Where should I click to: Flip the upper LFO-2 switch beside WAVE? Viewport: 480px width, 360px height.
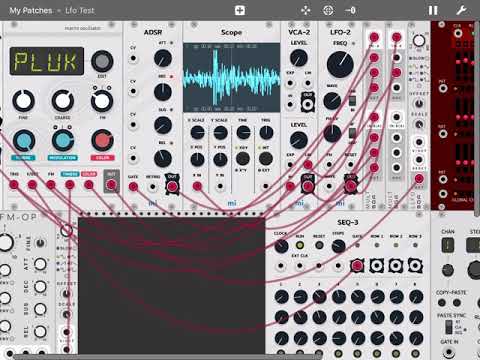352,101
